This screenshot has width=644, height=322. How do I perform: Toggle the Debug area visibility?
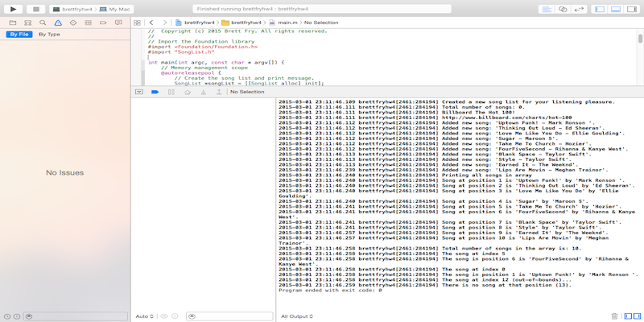point(616,9)
